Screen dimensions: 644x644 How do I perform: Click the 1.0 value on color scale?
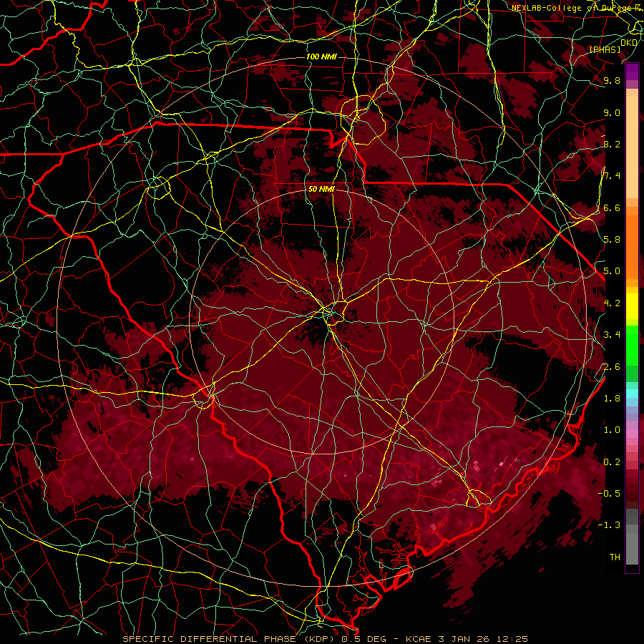(612, 430)
